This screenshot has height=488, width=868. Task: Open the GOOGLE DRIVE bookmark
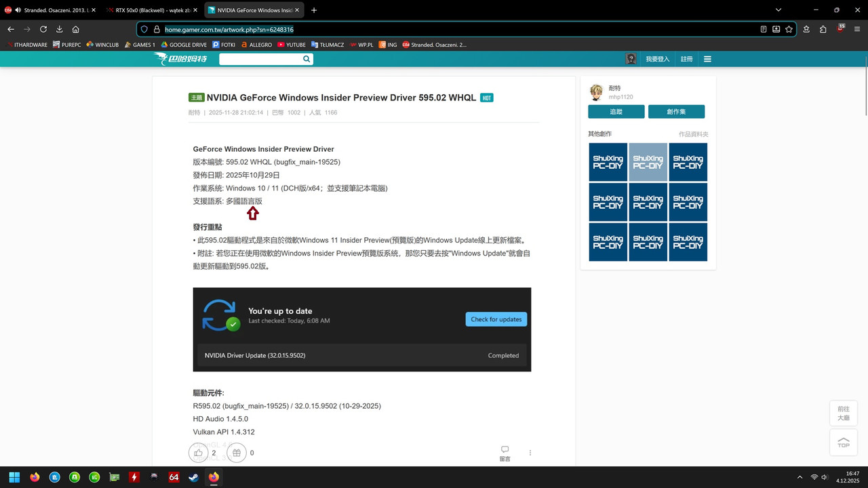[x=184, y=45]
